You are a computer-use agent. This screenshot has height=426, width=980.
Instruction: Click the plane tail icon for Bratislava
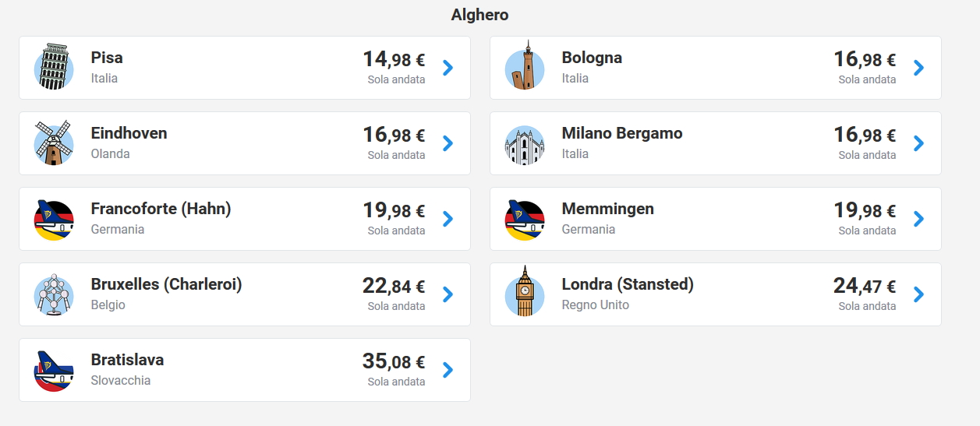point(54,371)
